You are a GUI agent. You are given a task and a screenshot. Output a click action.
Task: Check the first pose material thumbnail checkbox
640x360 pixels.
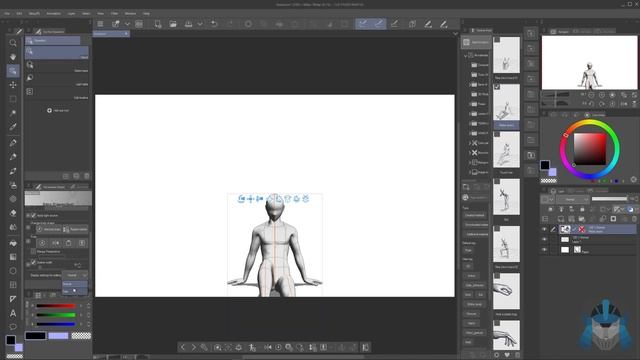click(x=497, y=40)
